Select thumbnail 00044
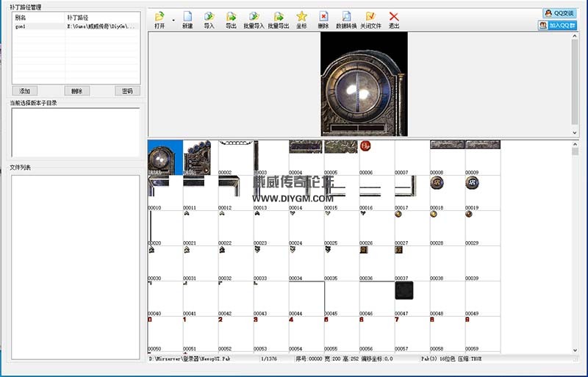Image resolution: width=588 pixels, height=377 pixels. pos(306,298)
